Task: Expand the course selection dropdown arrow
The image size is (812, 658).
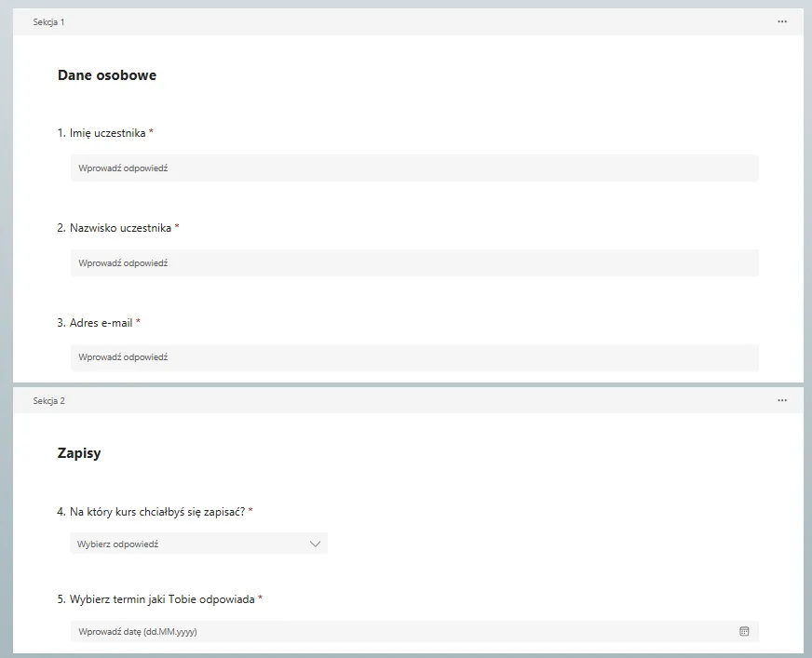Action: coord(315,544)
